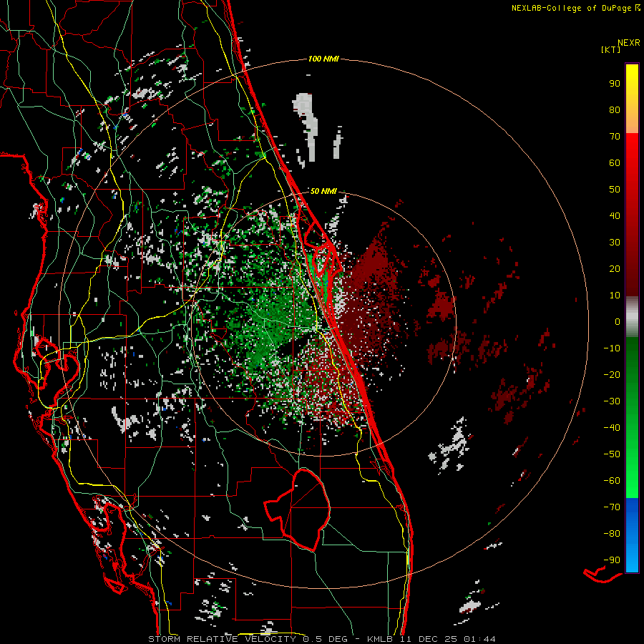Image resolution: width=644 pixels, height=644 pixels.
Task: Click the 40 value on the velocity scale
Action: pyautogui.click(x=615, y=215)
